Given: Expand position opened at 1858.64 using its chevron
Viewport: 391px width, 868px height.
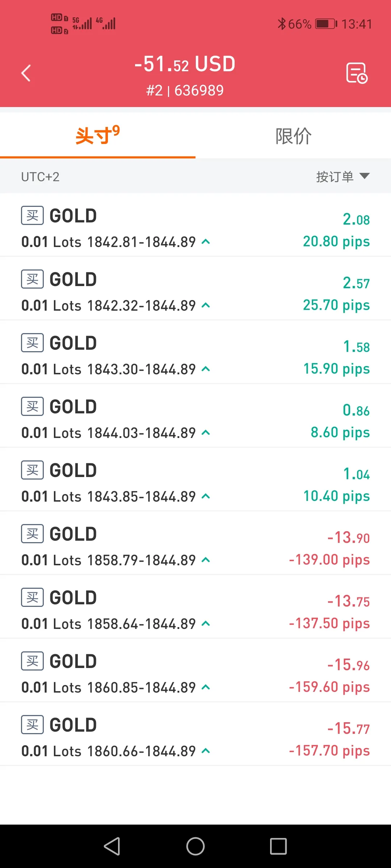Looking at the screenshot, I should (x=206, y=624).
